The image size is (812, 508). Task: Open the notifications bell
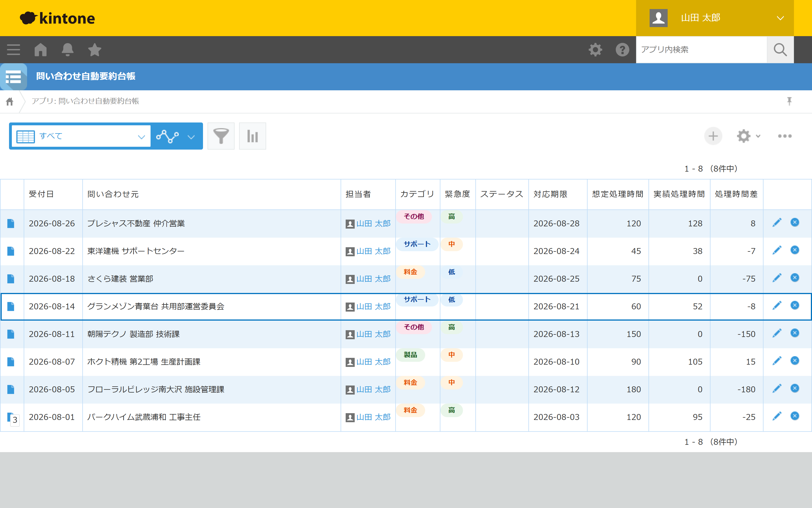(x=67, y=50)
